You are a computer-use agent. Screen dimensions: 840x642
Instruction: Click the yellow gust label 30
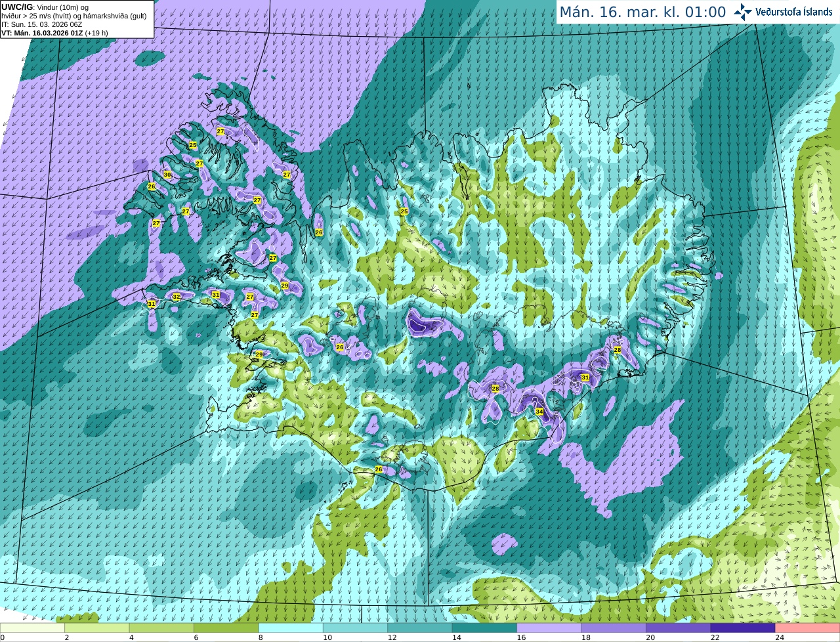167,175
